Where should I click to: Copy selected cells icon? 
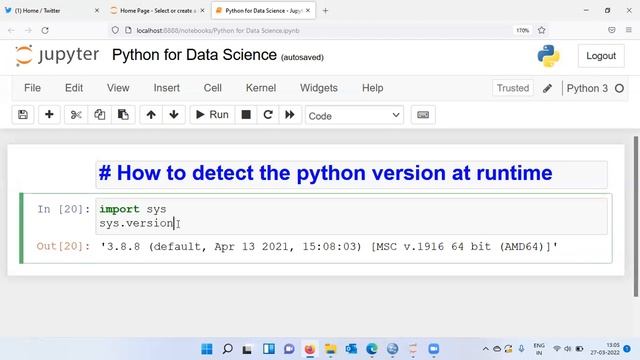pyautogui.click(x=100, y=115)
